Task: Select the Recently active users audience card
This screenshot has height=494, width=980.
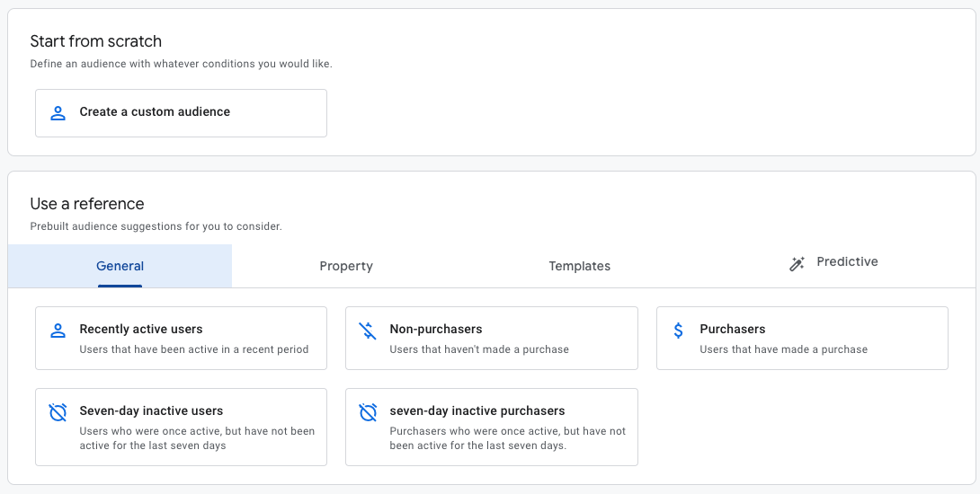Action: tap(182, 338)
